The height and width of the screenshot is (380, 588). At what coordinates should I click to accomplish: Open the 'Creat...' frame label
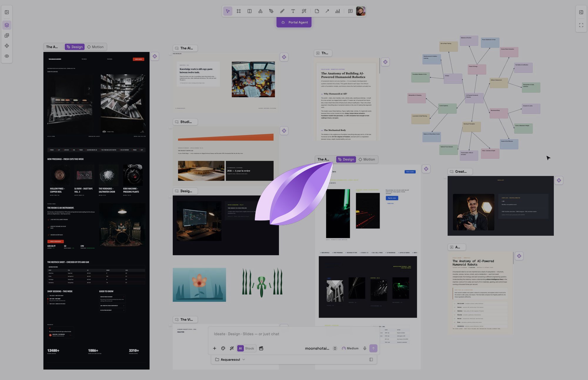tap(460, 172)
